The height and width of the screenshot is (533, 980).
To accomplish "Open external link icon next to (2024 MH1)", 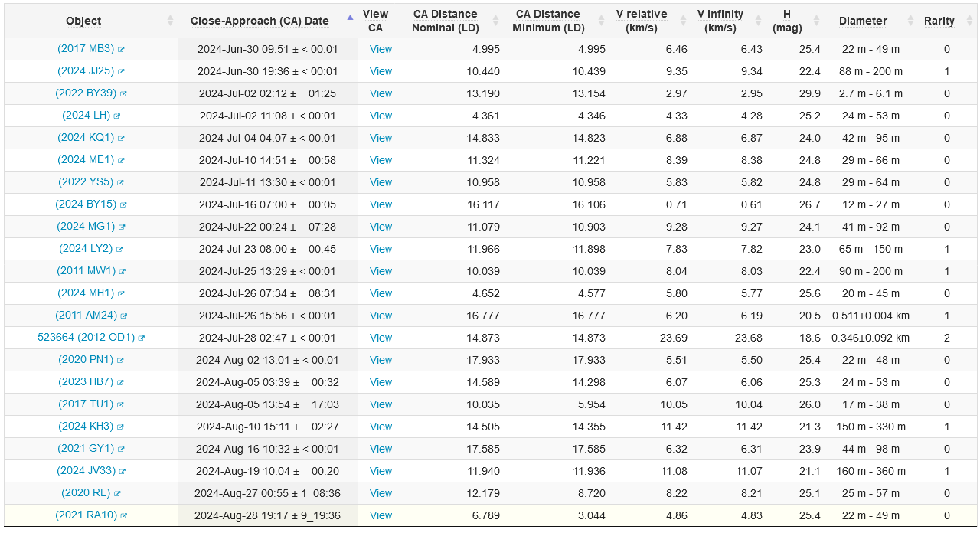I will [x=121, y=293].
